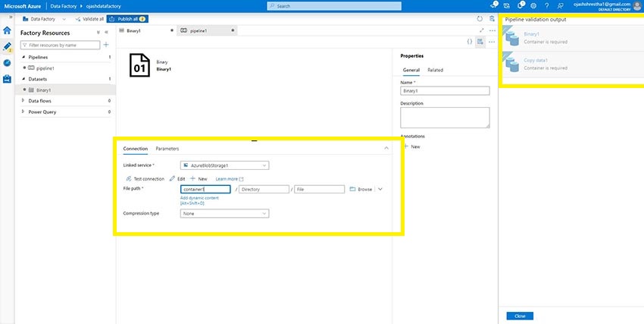The width and height of the screenshot is (644, 324).
Task: Open the Home hub icon in sidebar
Action: (7, 30)
